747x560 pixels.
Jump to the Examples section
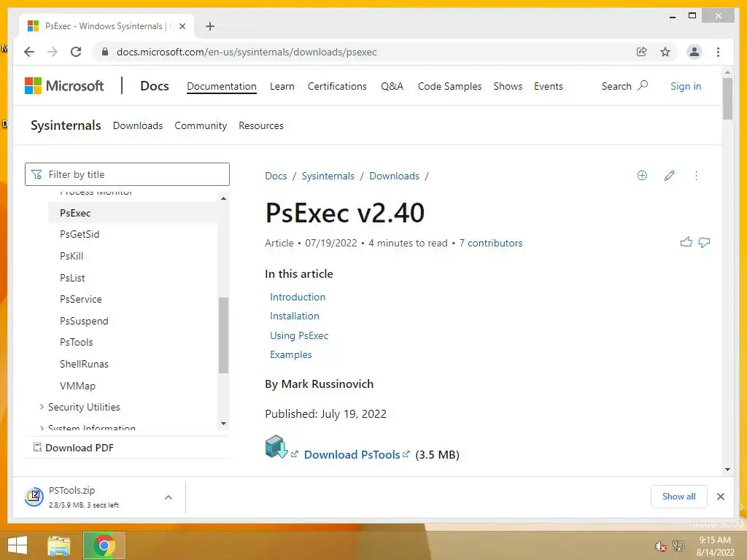coord(290,354)
